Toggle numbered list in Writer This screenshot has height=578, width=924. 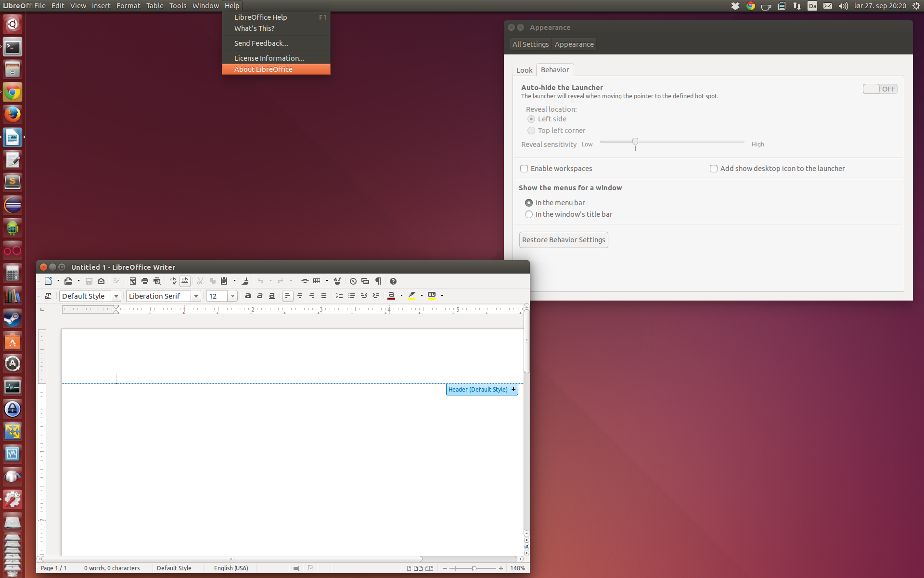(x=339, y=296)
